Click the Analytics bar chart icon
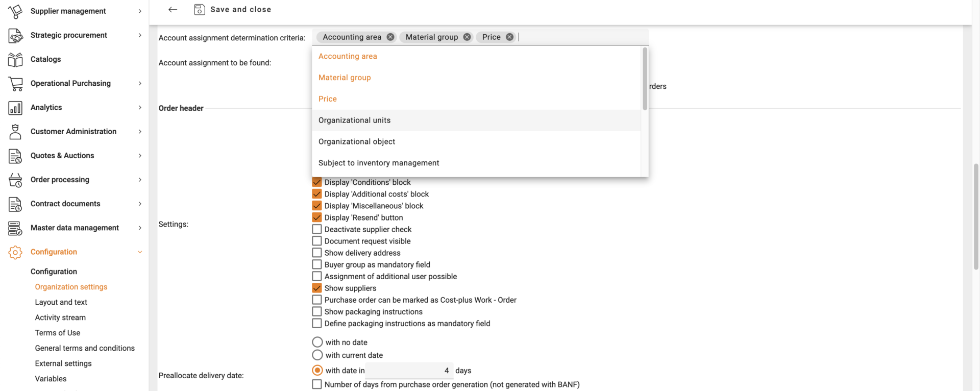The width and height of the screenshot is (980, 391). pyautogui.click(x=15, y=108)
